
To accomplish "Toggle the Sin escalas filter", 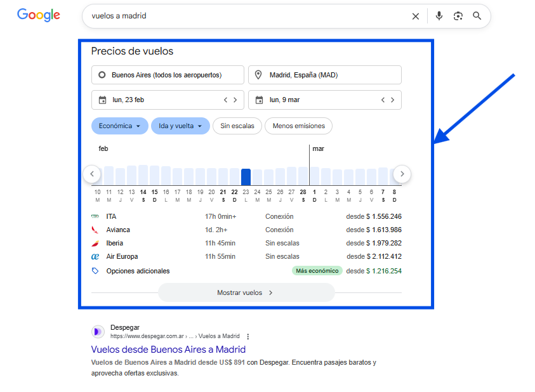I will click(x=237, y=126).
